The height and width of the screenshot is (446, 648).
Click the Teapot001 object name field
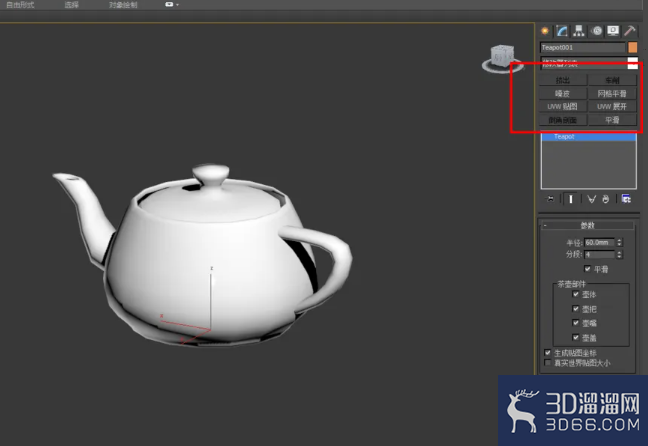coord(583,48)
